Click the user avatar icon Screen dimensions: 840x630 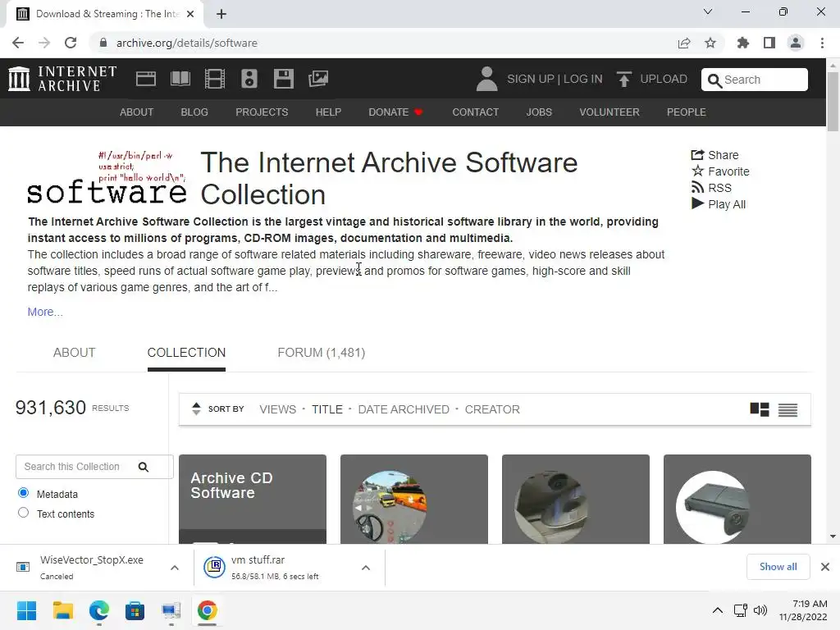click(x=486, y=79)
